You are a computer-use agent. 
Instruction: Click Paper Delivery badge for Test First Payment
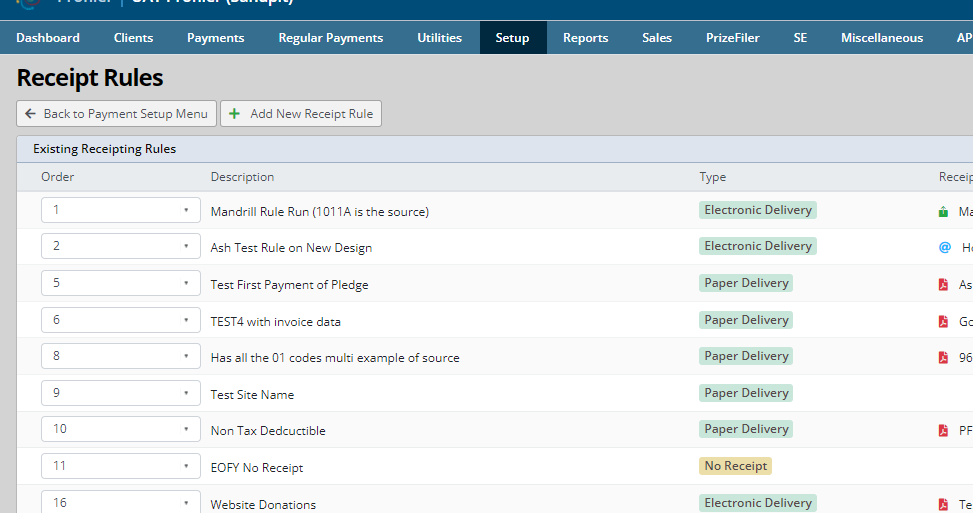(746, 283)
